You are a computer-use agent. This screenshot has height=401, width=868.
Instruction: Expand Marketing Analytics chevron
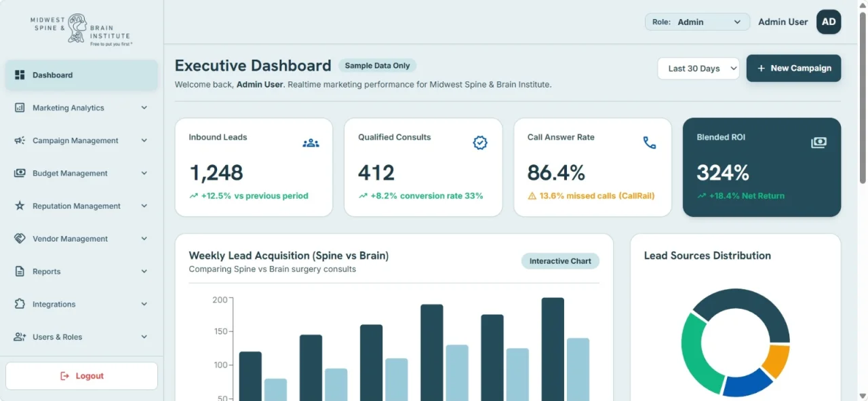[x=144, y=108]
